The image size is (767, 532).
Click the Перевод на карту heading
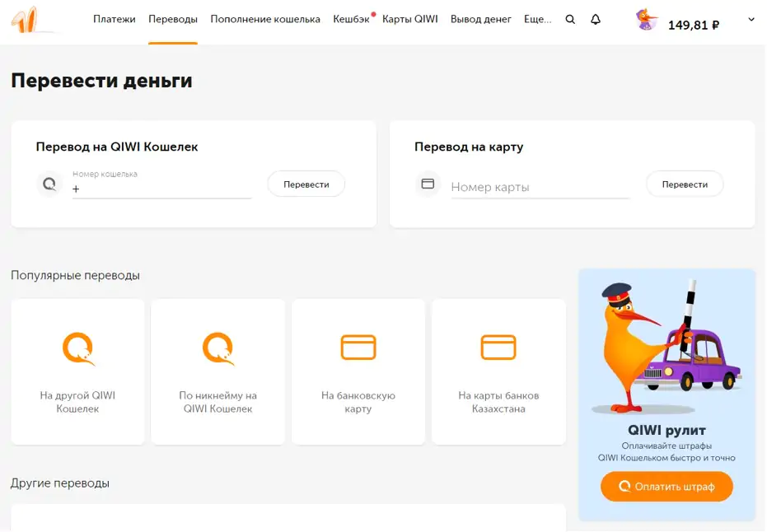tap(469, 147)
